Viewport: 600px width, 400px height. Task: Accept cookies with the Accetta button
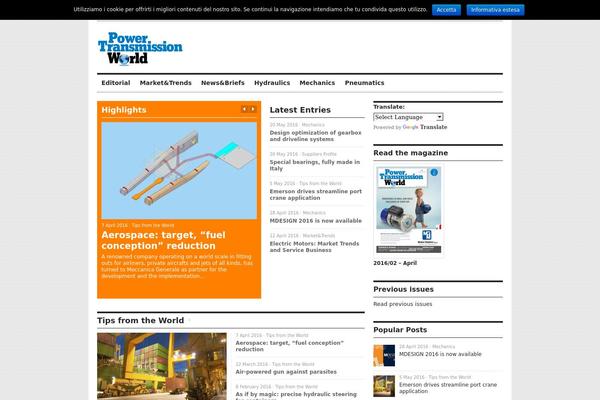pos(446,10)
